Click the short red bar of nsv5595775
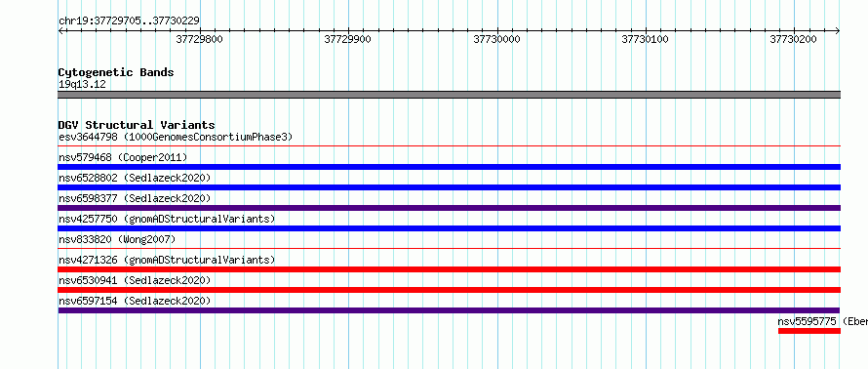 pos(809,331)
